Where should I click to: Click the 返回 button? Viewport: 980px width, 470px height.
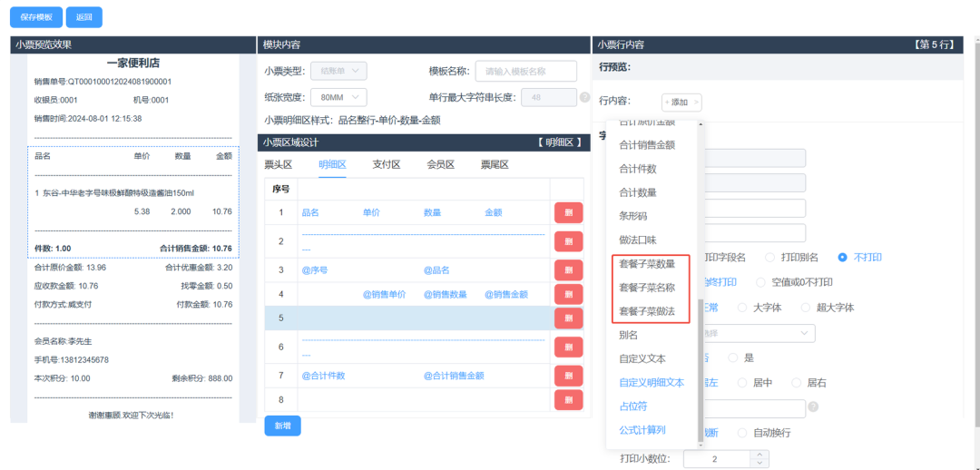tap(84, 17)
